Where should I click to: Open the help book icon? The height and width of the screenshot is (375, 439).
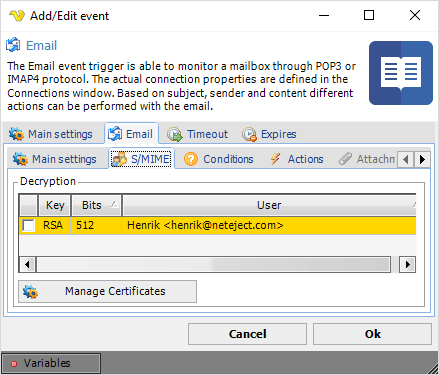pyautogui.click(x=401, y=73)
